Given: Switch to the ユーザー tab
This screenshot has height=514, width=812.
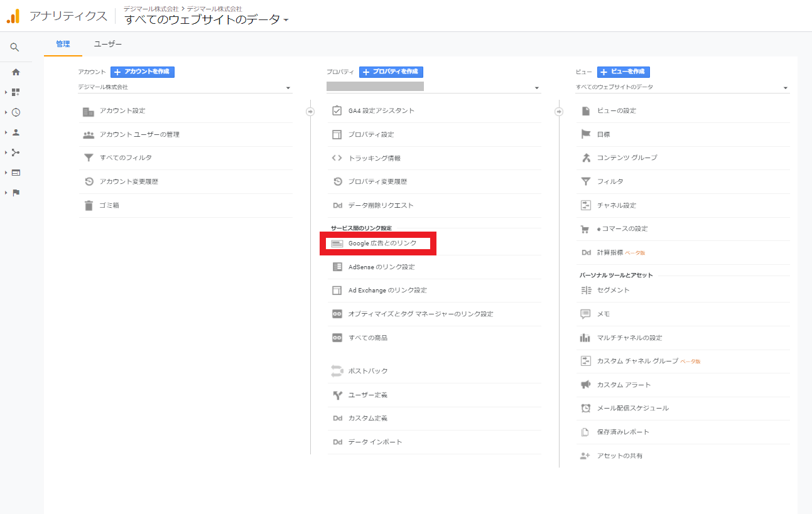Looking at the screenshot, I should [108, 44].
